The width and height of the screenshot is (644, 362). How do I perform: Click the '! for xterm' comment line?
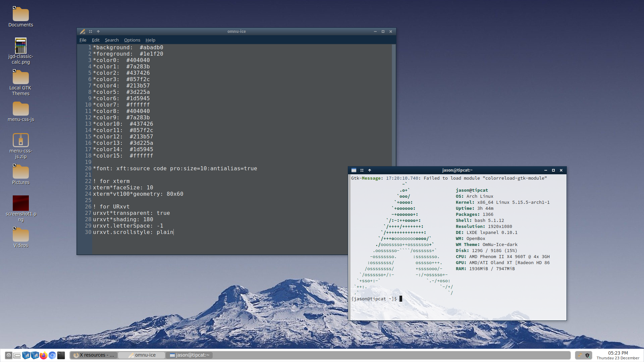tap(111, 181)
